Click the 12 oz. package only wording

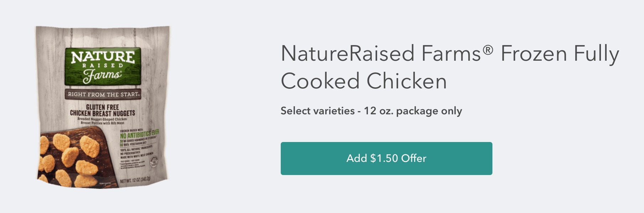pos(413,111)
